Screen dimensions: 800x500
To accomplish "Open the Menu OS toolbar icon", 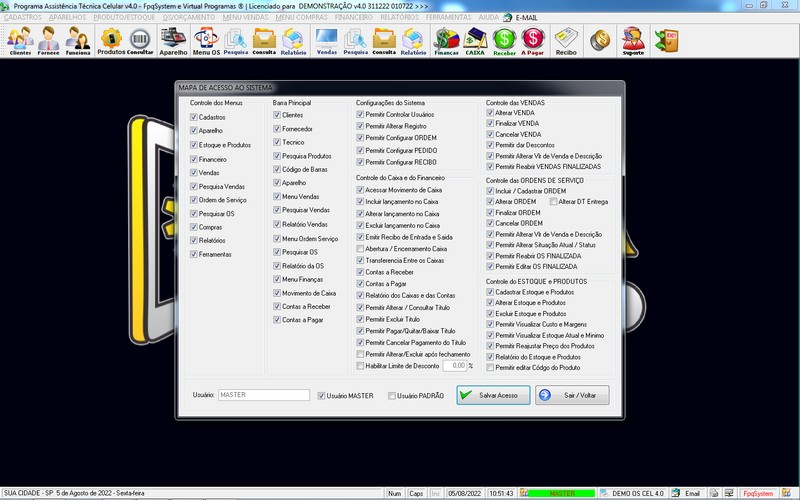I will click(x=207, y=40).
